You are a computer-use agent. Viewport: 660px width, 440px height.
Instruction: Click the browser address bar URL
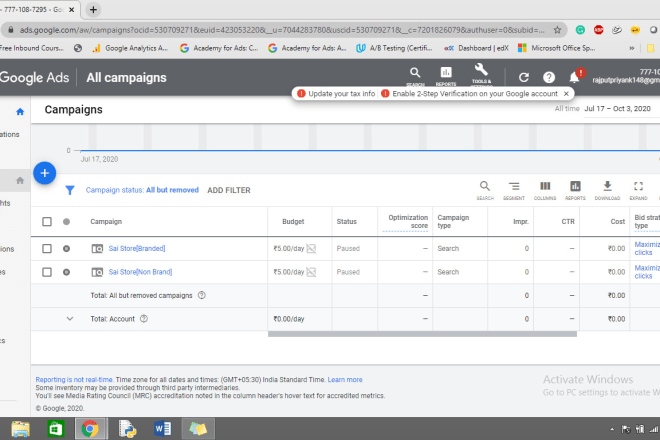[282, 30]
